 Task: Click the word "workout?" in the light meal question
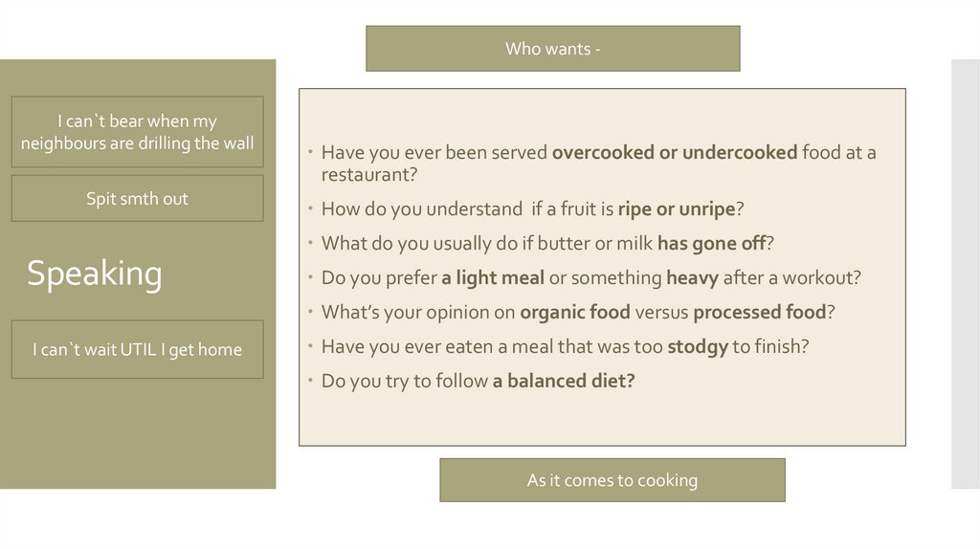[825, 278]
